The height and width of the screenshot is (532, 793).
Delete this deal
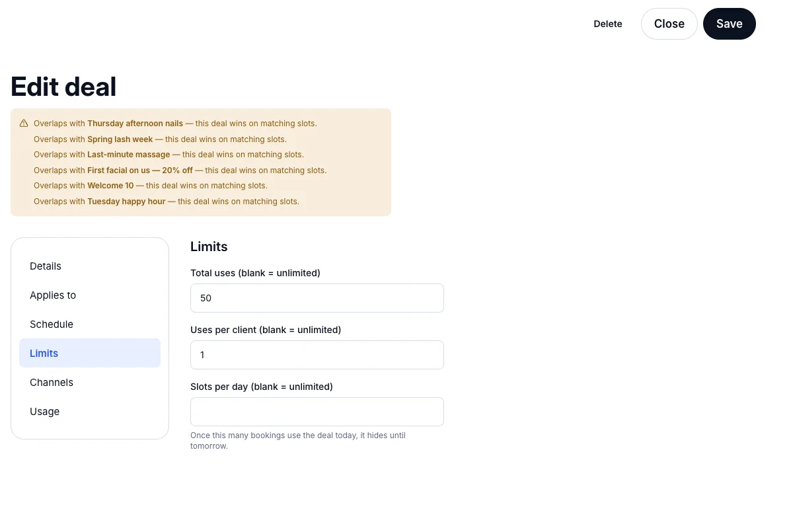pyautogui.click(x=608, y=24)
